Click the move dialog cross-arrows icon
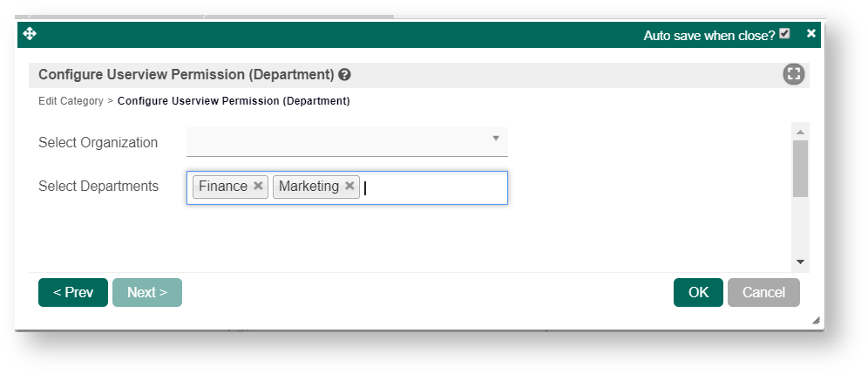Image resolution: width=868 pixels, height=374 pixels. pyautogui.click(x=30, y=34)
